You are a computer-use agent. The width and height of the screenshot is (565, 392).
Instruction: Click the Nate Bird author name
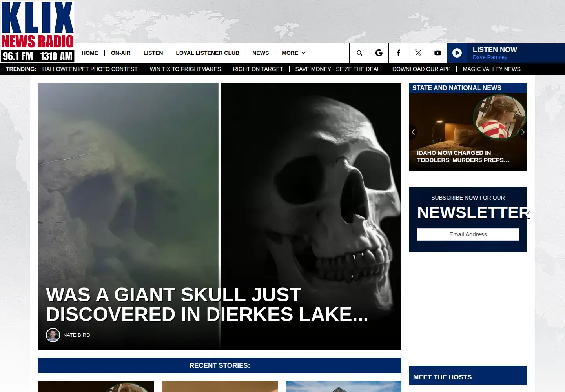pyautogui.click(x=77, y=335)
